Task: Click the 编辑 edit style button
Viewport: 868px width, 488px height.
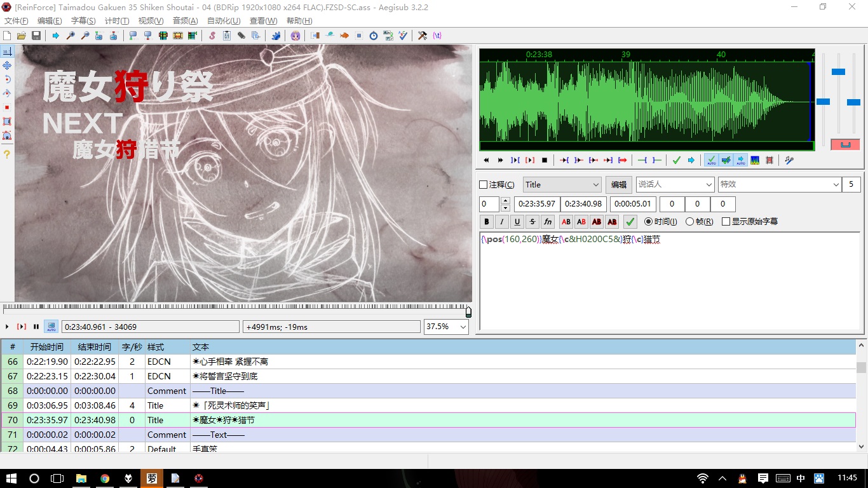Action: click(619, 185)
